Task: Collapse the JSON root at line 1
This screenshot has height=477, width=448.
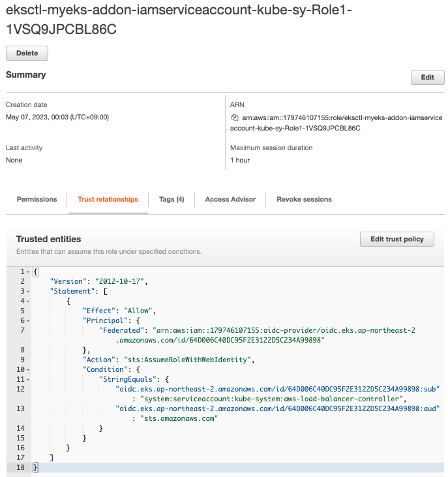Action: tap(28, 272)
